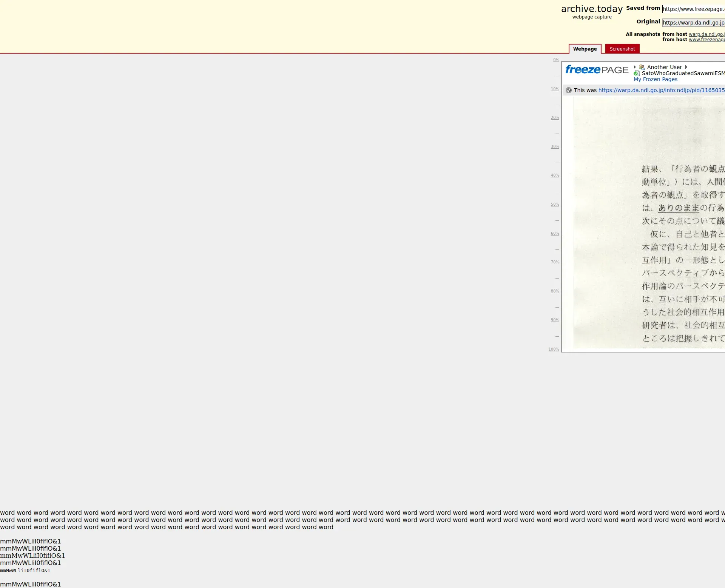The width and height of the screenshot is (725, 588).
Task: Switch to the Screenshot tab
Action: (x=622, y=49)
